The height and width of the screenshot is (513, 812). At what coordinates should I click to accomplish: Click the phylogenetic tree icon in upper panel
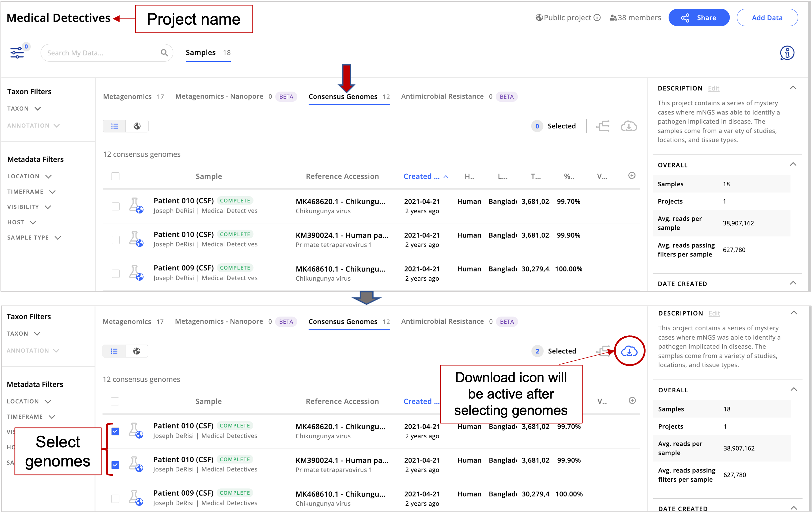[x=603, y=126]
